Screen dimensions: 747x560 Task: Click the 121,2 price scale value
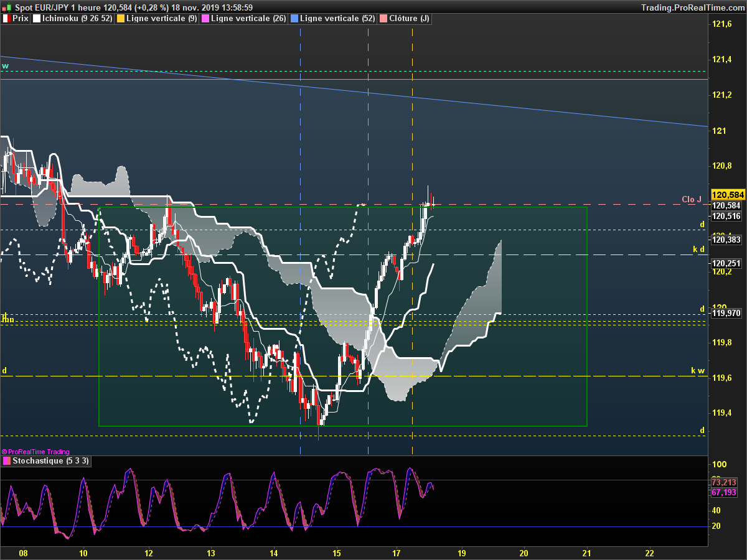click(x=722, y=95)
